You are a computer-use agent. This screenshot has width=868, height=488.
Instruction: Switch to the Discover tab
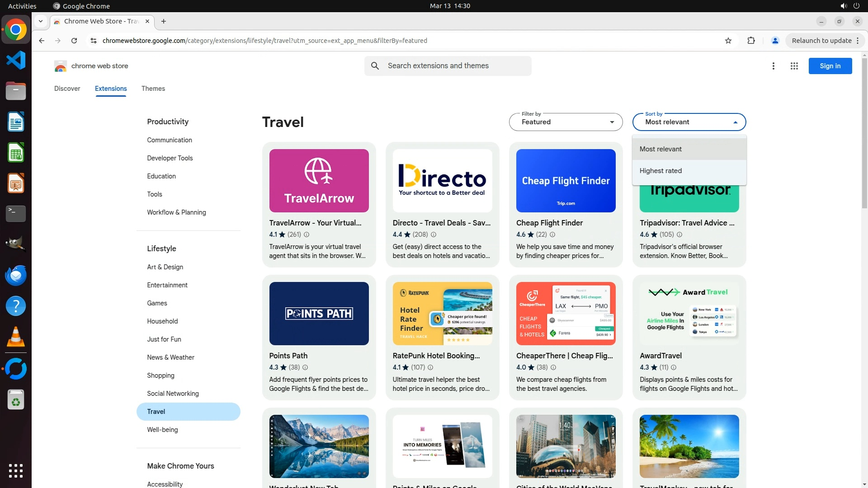click(x=67, y=89)
